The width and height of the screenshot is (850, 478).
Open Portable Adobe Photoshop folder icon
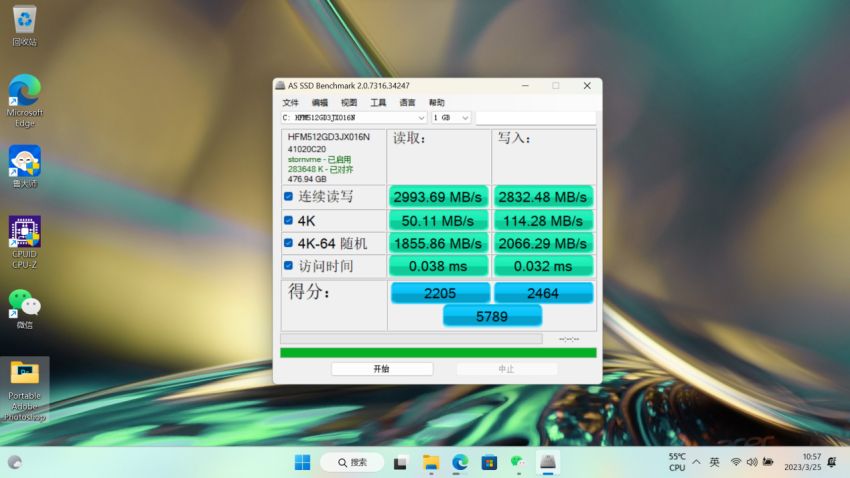[x=24, y=376]
